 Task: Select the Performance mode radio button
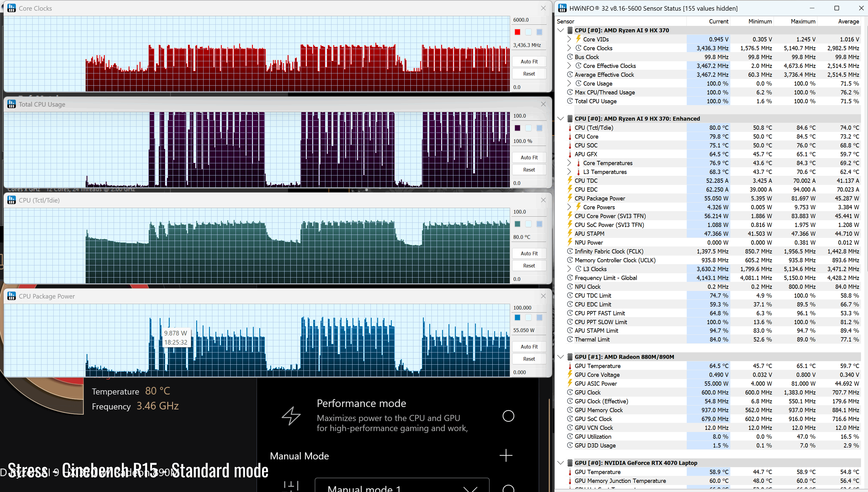pos(508,416)
